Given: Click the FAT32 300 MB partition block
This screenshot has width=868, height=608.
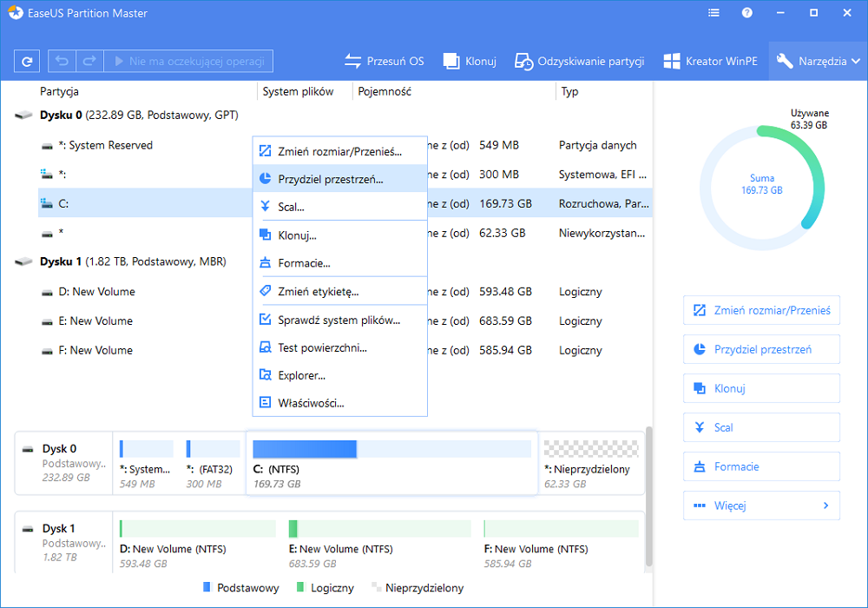Looking at the screenshot, I should point(212,463).
